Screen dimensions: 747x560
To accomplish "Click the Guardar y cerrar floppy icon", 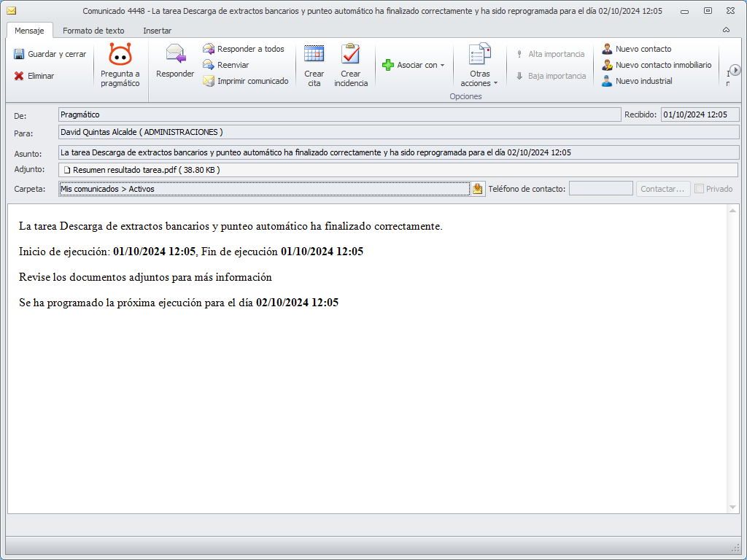I will click(19, 54).
